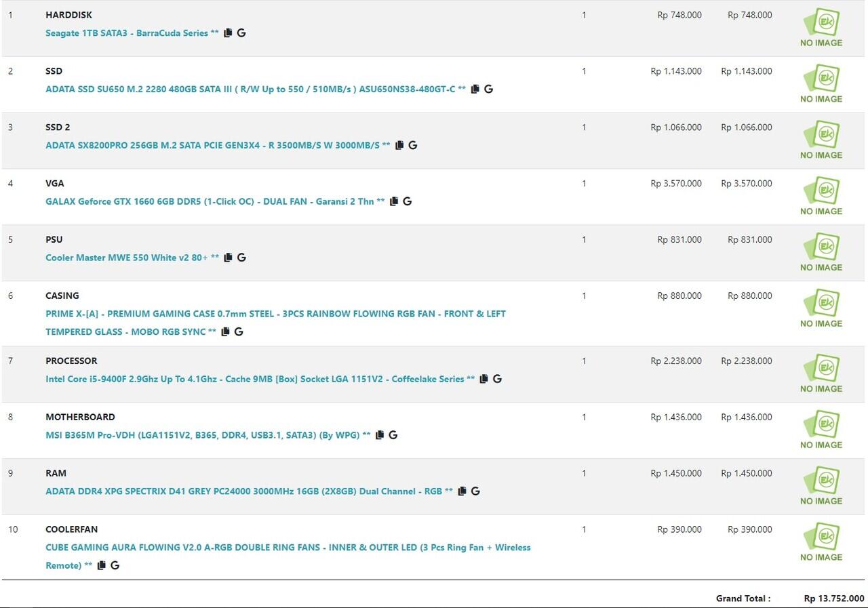Open the MSI B365M Pro-VDH link
This screenshot has height=608, width=868.
pyautogui.click(x=208, y=436)
